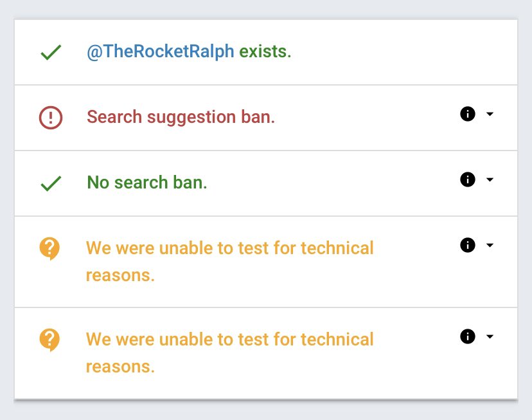Click info icon on last unable-to-test row

click(468, 336)
